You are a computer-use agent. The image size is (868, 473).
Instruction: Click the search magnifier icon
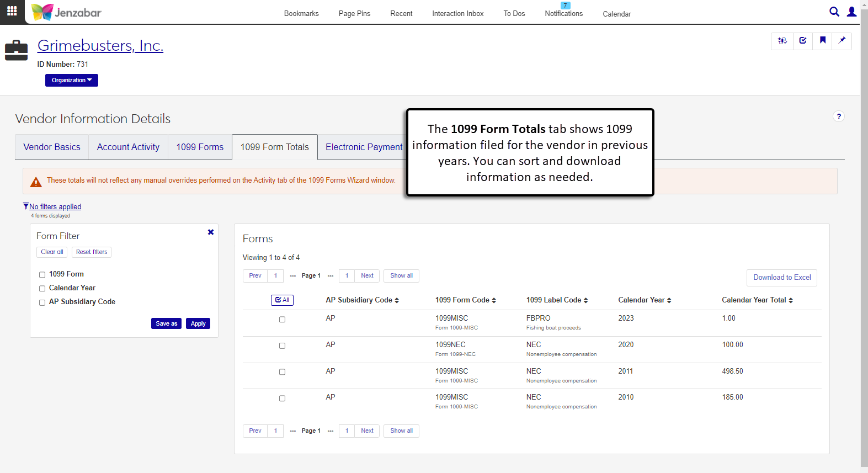[x=834, y=12]
